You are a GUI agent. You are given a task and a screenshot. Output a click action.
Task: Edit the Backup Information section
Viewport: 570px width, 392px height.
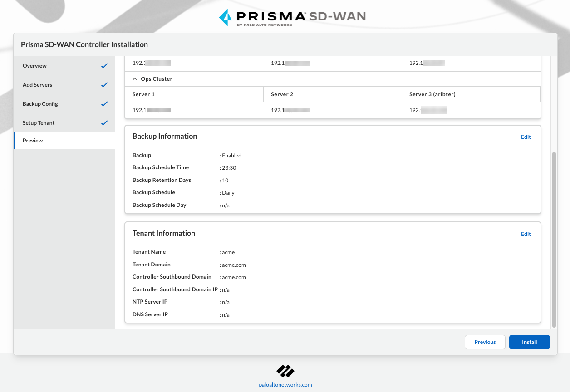point(526,137)
